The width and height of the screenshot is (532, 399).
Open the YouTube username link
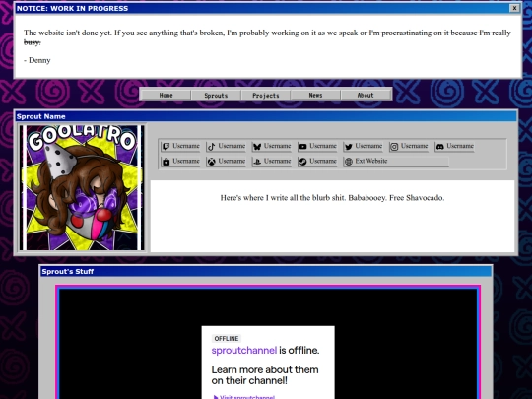[x=317, y=146]
